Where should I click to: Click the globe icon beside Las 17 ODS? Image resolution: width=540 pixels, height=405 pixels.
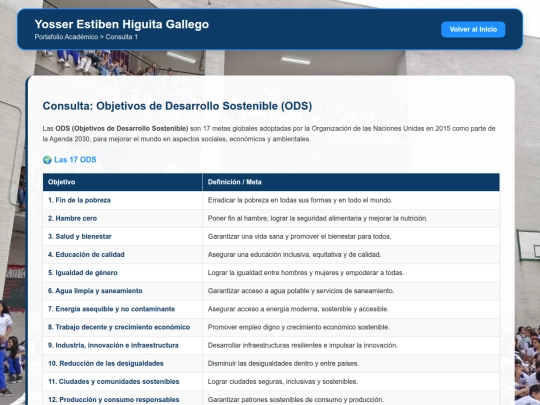point(47,160)
